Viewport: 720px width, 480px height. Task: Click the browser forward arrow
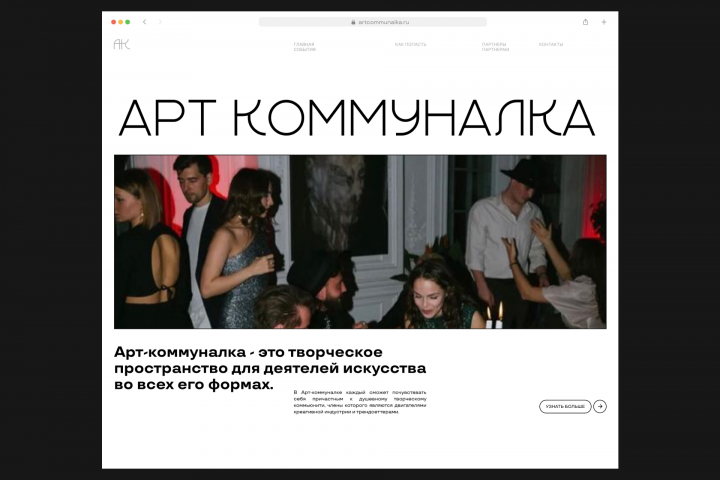point(160,22)
